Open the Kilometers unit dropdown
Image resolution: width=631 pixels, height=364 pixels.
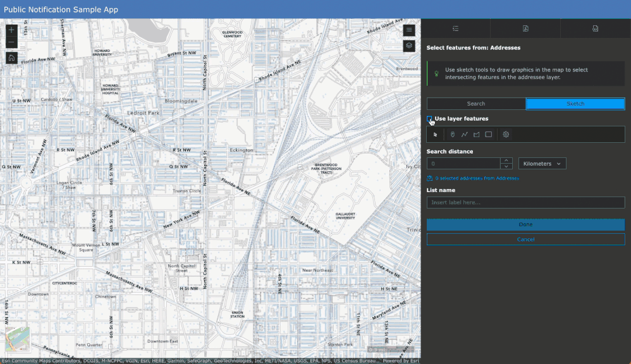[x=542, y=164]
